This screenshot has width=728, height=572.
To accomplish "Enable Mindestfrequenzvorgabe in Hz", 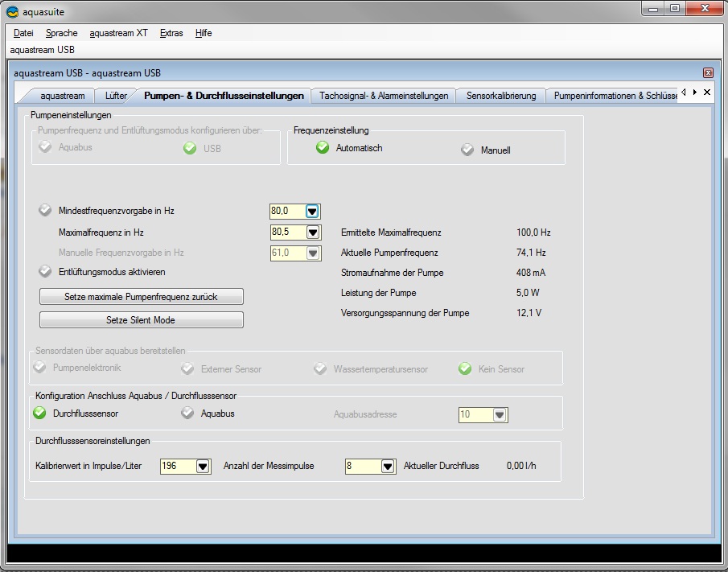I will click(45, 211).
